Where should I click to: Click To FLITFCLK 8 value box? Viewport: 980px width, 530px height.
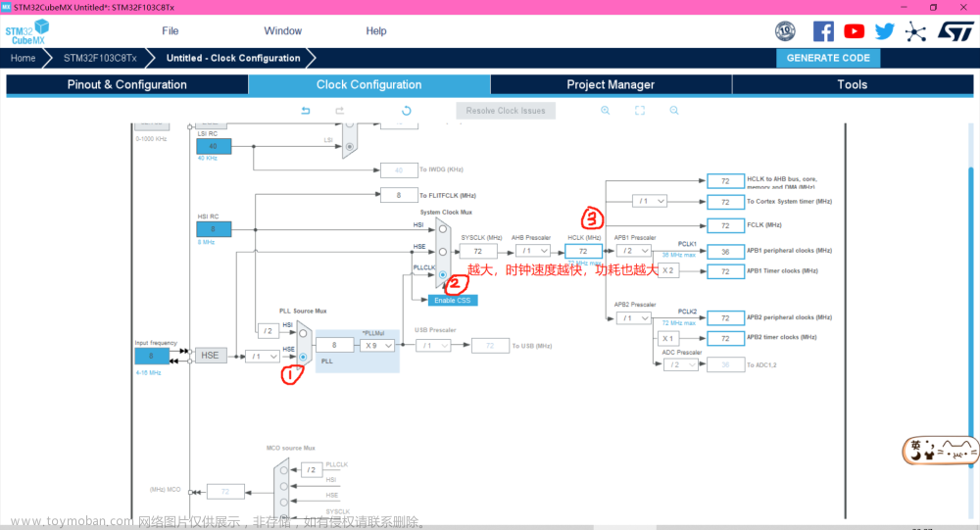click(399, 195)
